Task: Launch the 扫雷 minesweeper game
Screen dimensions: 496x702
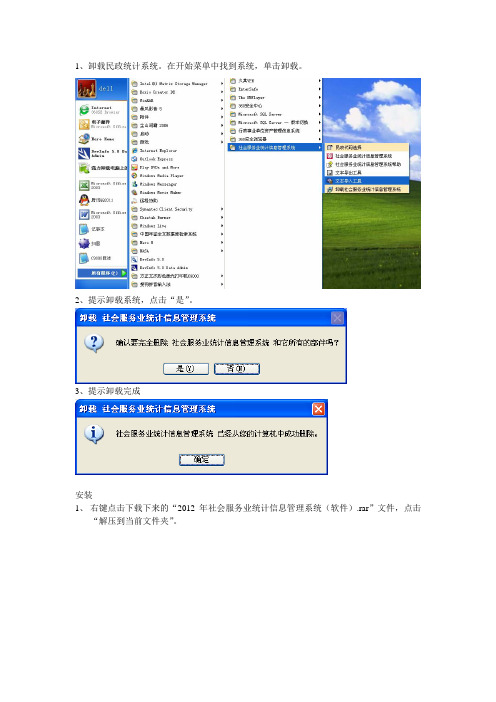Action: point(90,244)
